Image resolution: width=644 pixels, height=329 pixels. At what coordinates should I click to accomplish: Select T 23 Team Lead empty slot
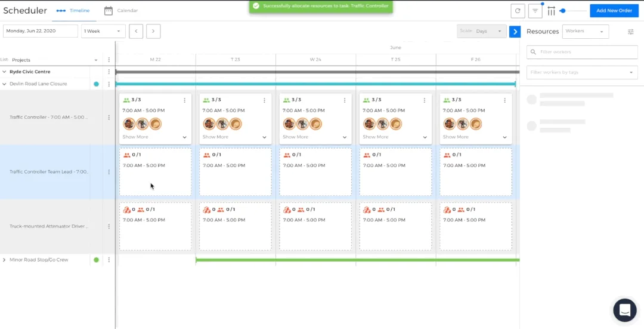pos(236,172)
